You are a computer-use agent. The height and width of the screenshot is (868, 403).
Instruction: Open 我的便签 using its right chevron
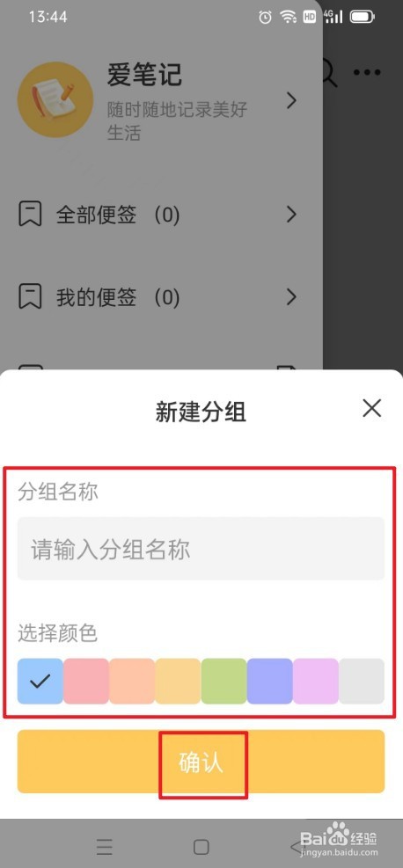pyautogui.click(x=291, y=297)
